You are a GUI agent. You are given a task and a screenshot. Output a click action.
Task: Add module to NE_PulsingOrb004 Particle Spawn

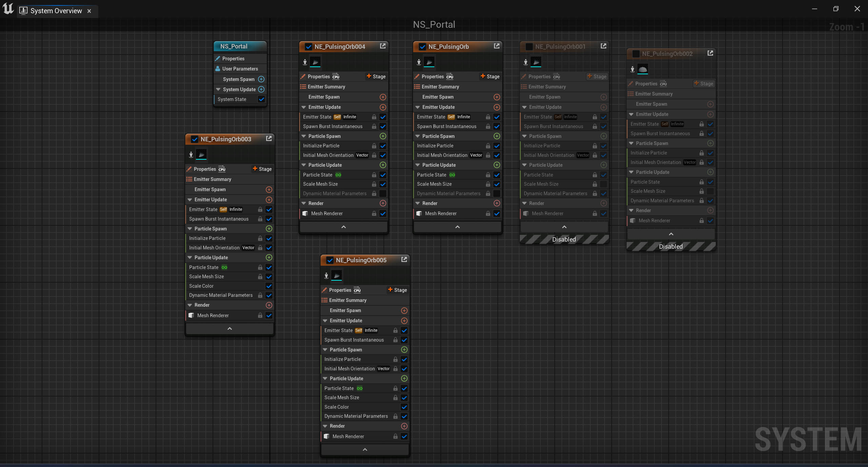[383, 136]
